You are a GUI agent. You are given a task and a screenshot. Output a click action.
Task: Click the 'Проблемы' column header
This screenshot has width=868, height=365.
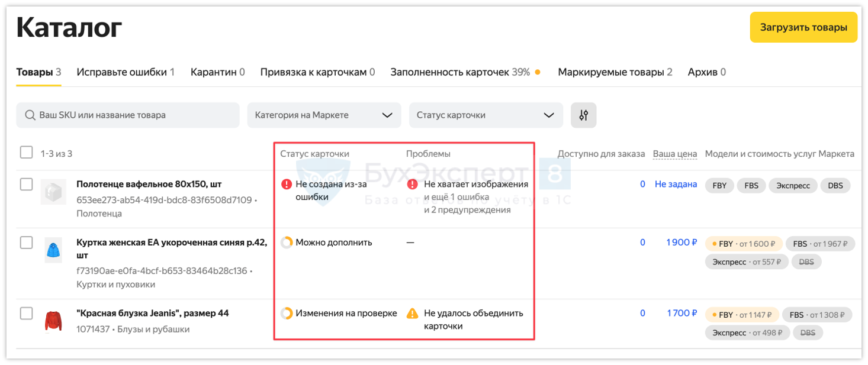tap(428, 154)
